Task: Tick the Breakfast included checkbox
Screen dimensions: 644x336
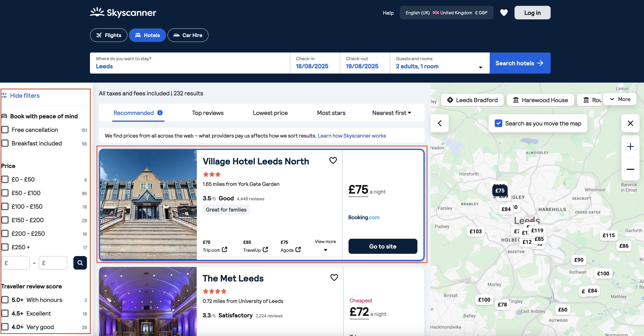Action: click(5, 143)
